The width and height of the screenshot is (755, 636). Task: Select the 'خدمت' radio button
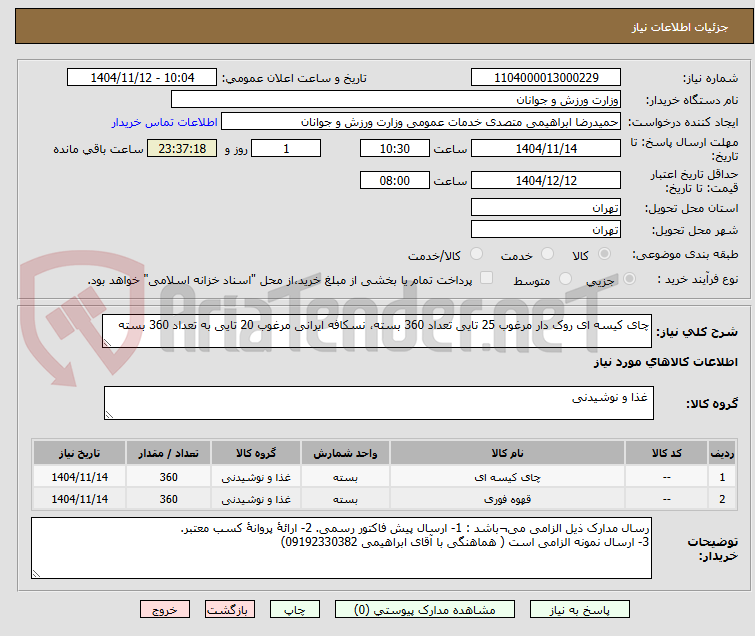[547, 254]
